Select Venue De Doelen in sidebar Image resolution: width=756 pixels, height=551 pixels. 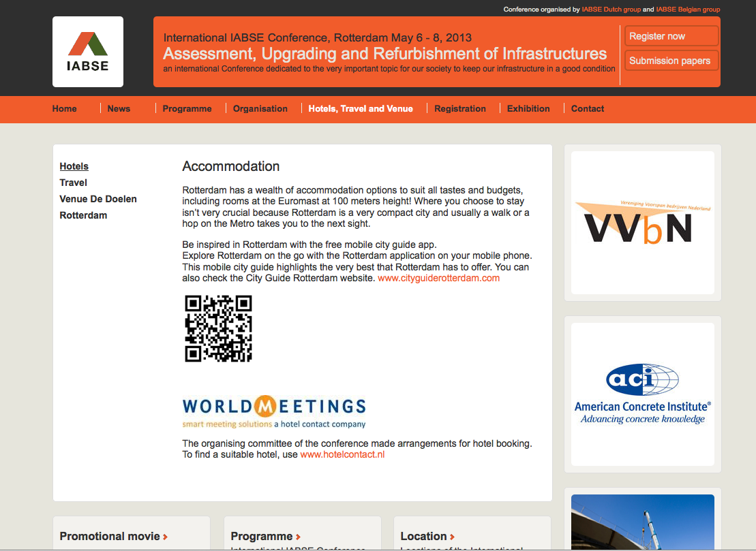click(x=98, y=199)
